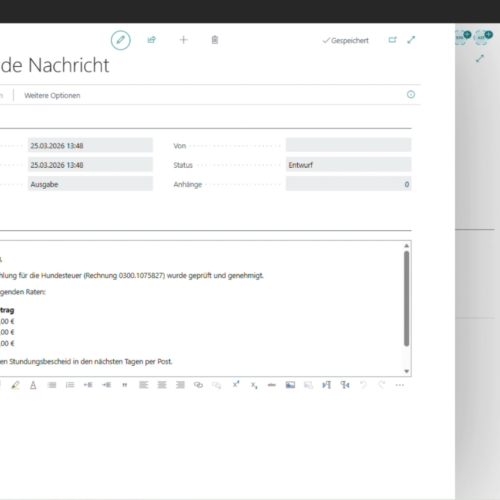Click the Status field showing Entwurf

pos(349,165)
